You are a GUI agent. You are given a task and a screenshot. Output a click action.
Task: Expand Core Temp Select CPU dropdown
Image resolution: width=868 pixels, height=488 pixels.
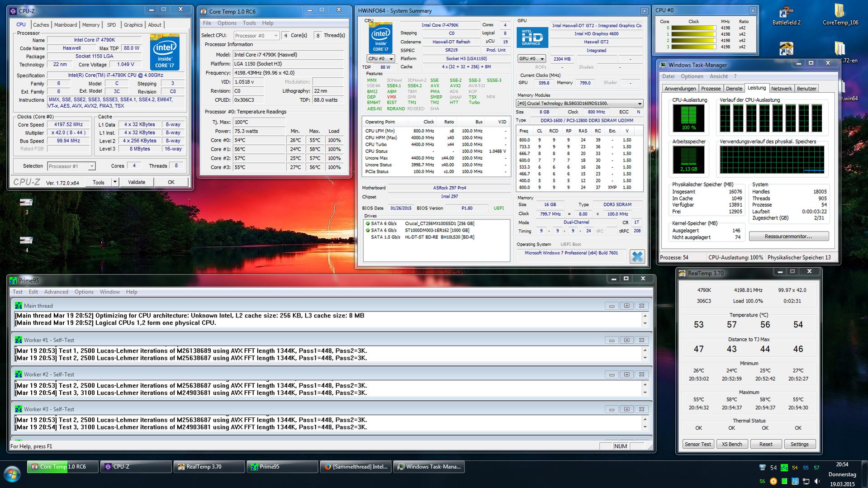point(275,35)
